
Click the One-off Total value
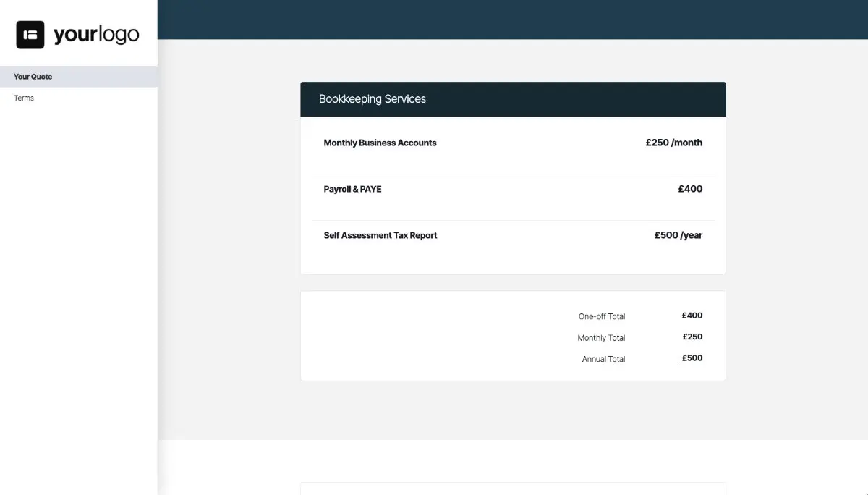(692, 316)
